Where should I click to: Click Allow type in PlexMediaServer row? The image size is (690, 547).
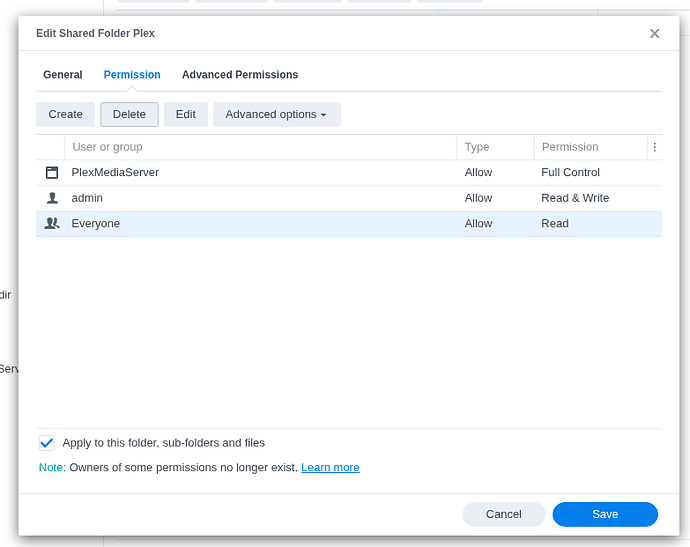click(x=478, y=173)
